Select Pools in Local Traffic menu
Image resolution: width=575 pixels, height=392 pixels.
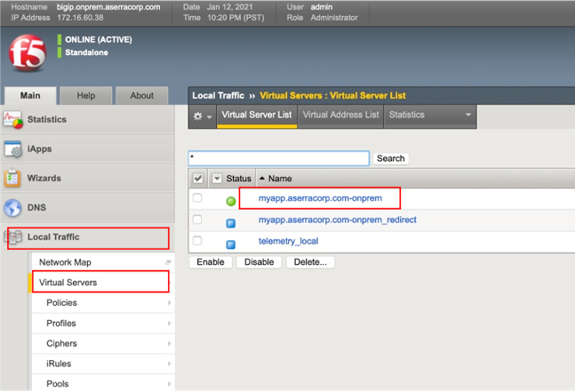(57, 384)
